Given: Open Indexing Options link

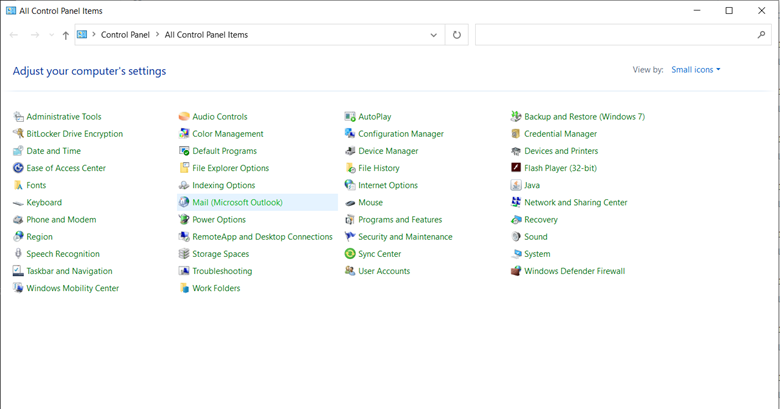Looking at the screenshot, I should (224, 185).
